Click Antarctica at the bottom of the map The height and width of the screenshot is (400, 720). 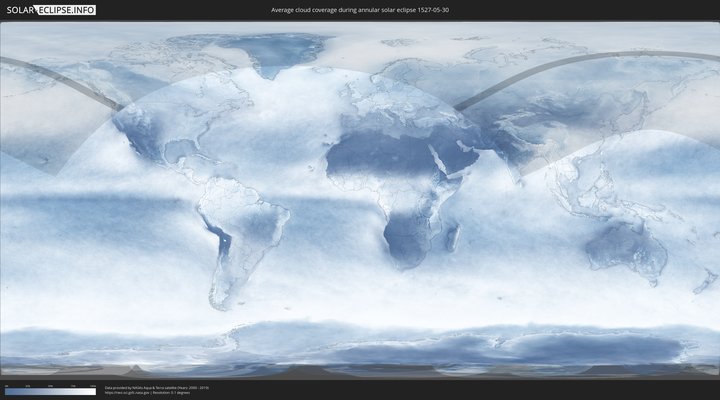[400, 350]
